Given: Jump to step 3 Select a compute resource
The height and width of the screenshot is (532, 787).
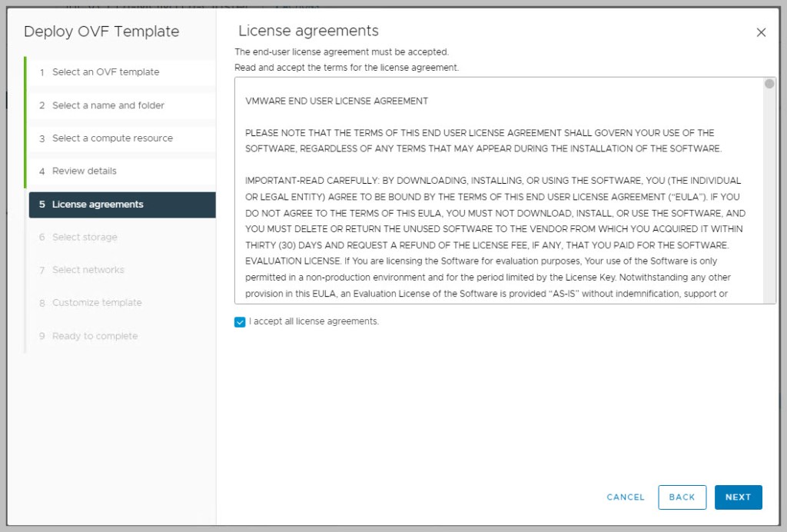Looking at the screenshot, I should click(112, 138).
